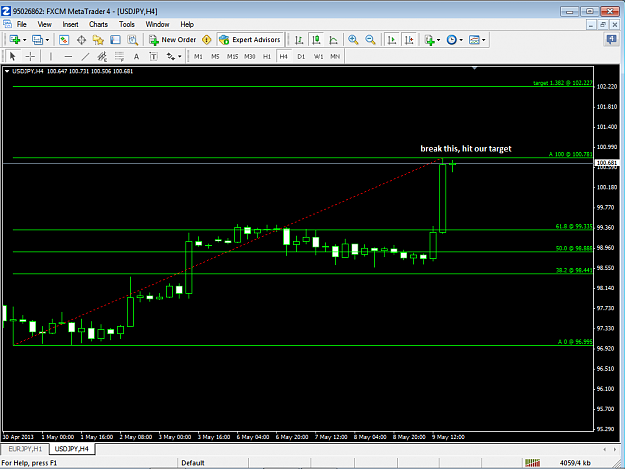Select the USDJPY,H4 chart tab
This screenshot has width=625, height=469.
72,449
